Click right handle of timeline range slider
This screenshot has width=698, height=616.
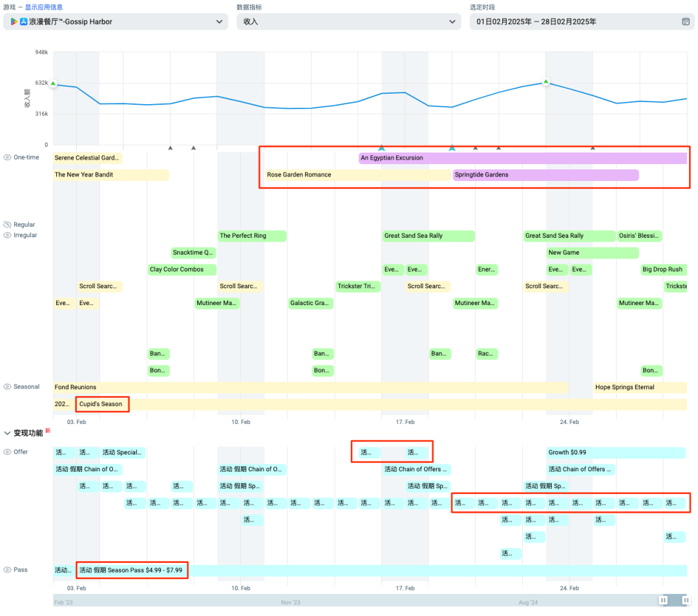point(686,600)
